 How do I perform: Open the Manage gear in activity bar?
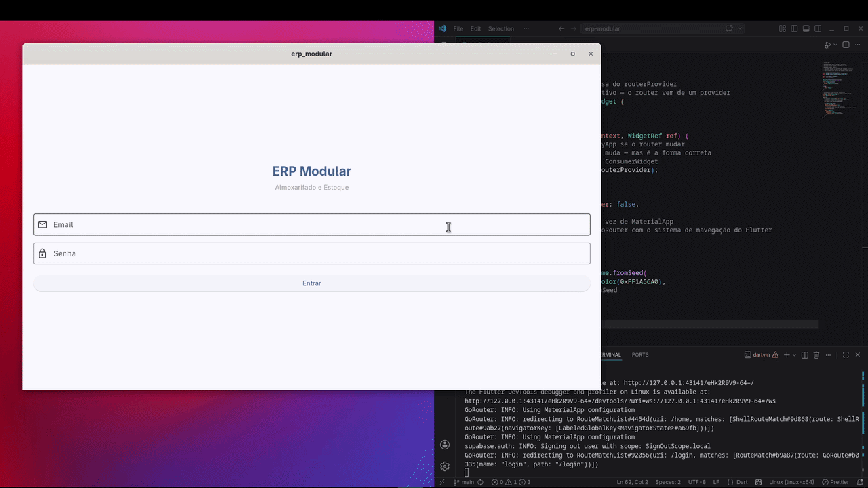coord(445,466)
